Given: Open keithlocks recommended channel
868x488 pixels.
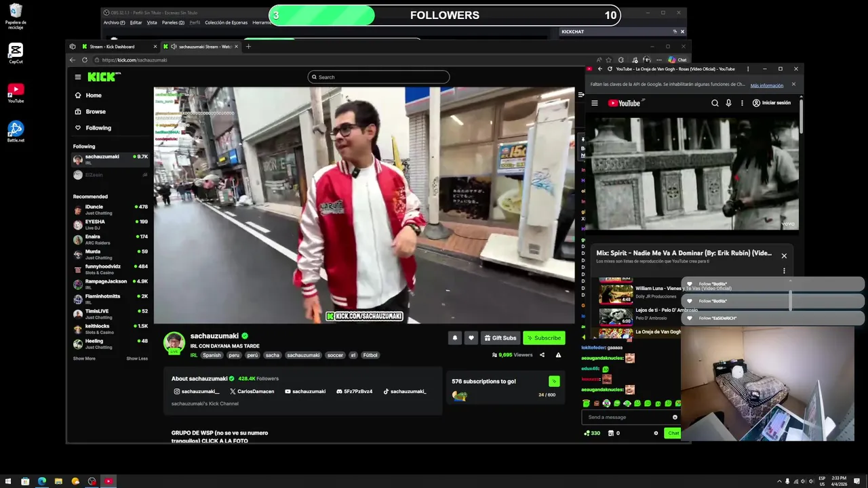Looking at the screenshot, I should click(111, 328).
